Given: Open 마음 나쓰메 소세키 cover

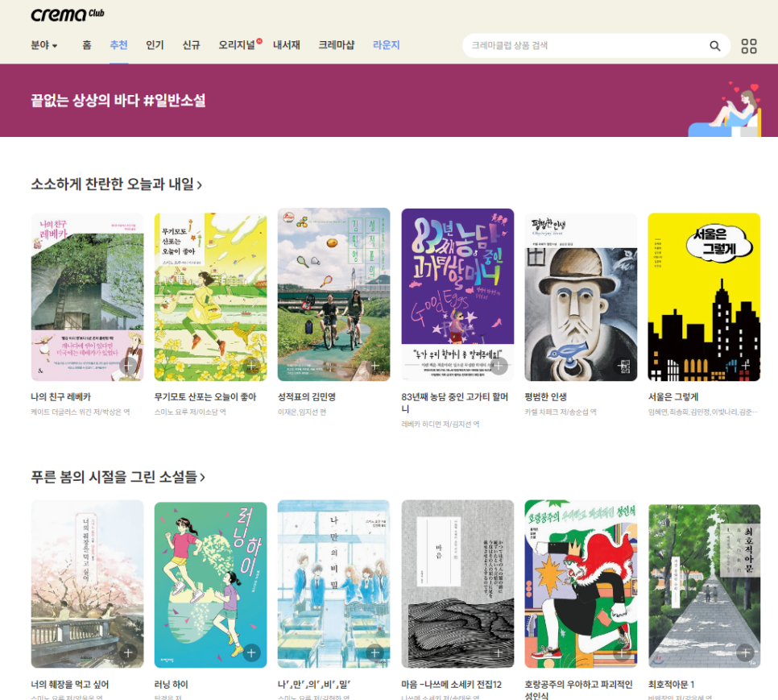Looking at the screenshot, I should [x=457, y=584].
